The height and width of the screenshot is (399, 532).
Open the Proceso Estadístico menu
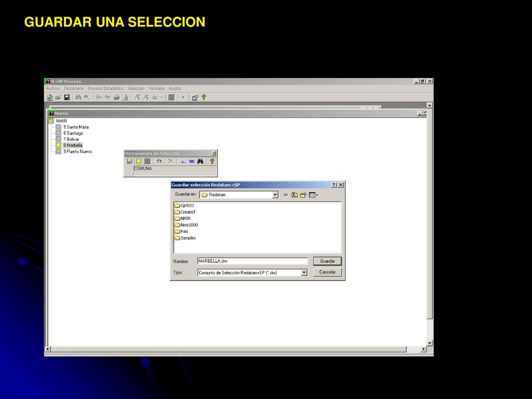(106, 88)
